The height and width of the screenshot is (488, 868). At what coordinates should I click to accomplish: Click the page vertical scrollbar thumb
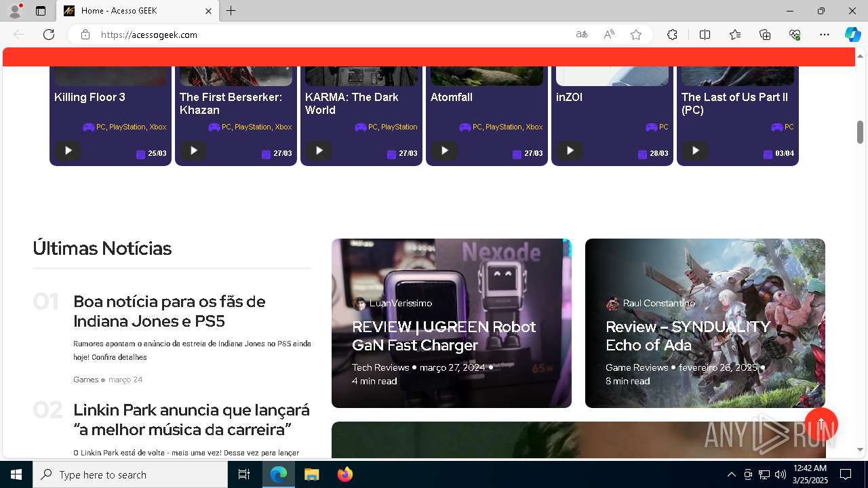[x=860, y=132]
